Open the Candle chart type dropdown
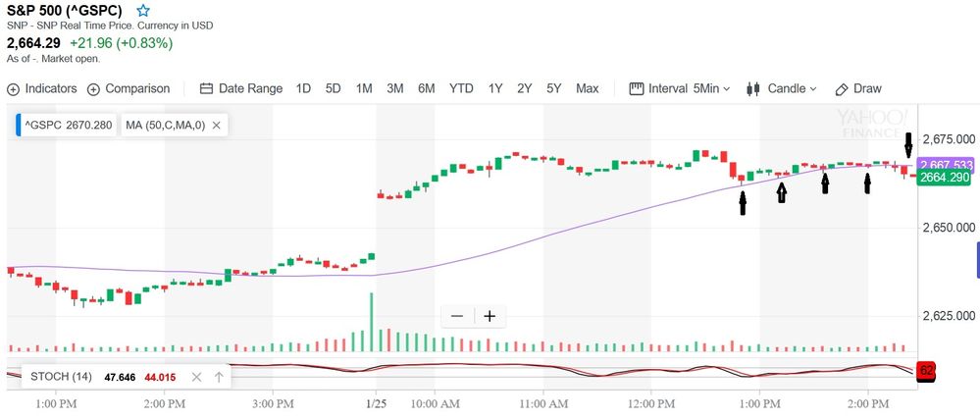Viewport: 980px width, 419px height. (782, 88)
